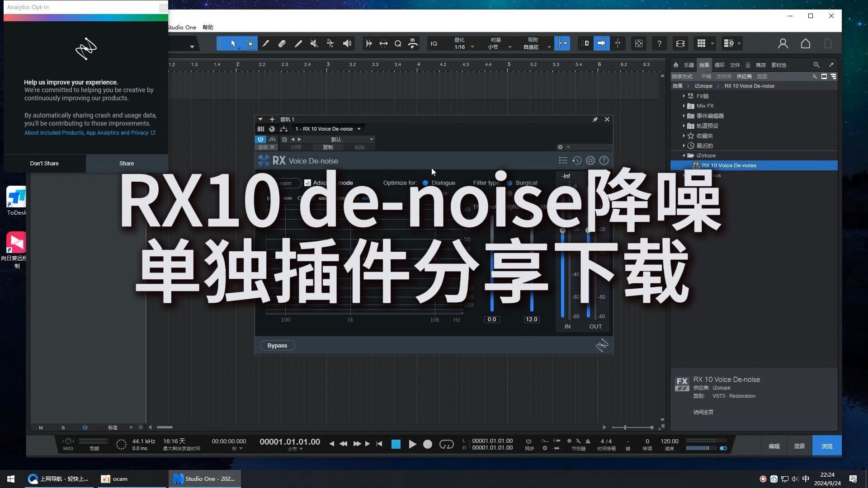This screenshot has height=488, width=868.
Task: Expand the Mix FX folder
Action: (684, 106)
